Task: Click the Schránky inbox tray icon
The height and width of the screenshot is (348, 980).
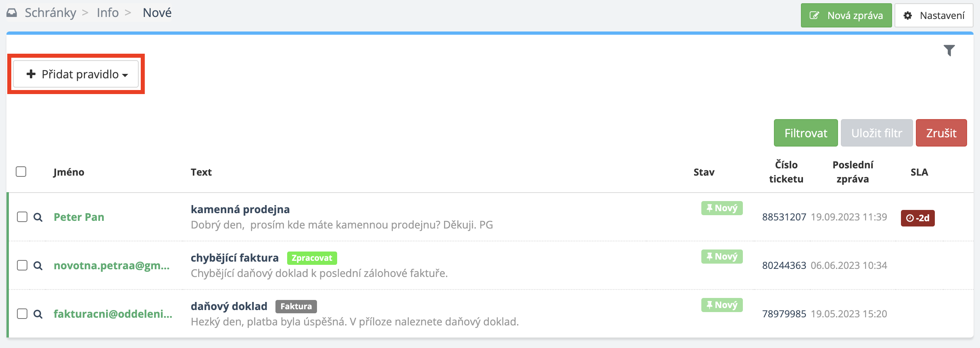Action: pos(12,13)
